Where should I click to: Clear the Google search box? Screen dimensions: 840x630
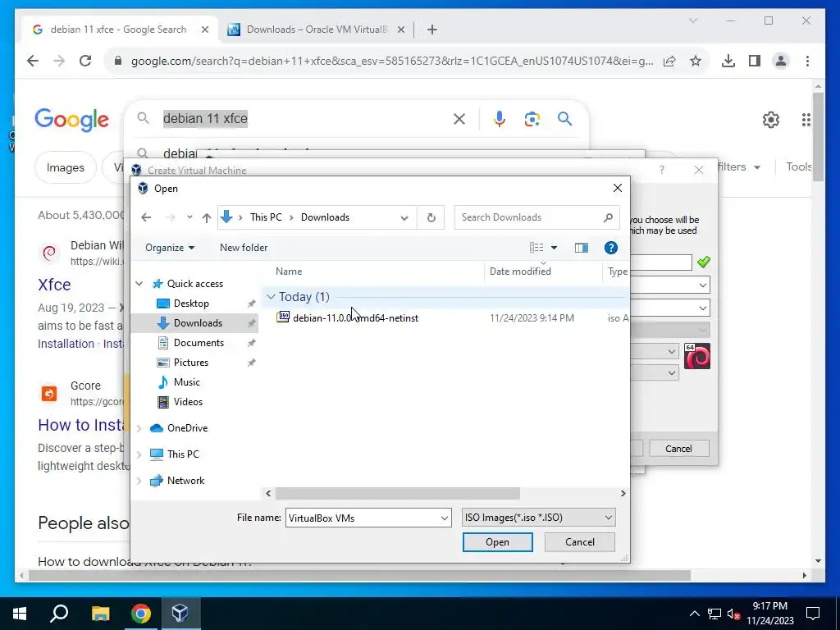[459, 119]
